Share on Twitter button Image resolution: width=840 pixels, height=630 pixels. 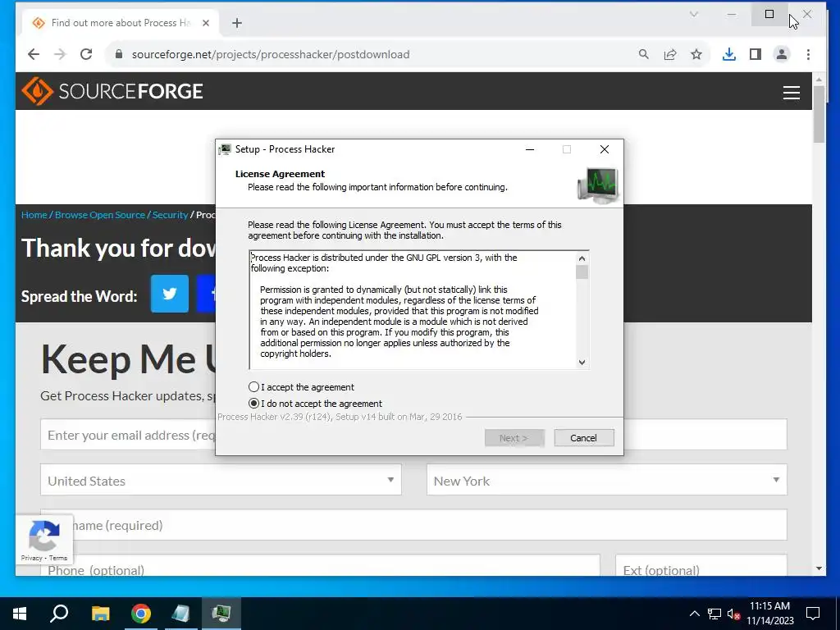(170, 294)
